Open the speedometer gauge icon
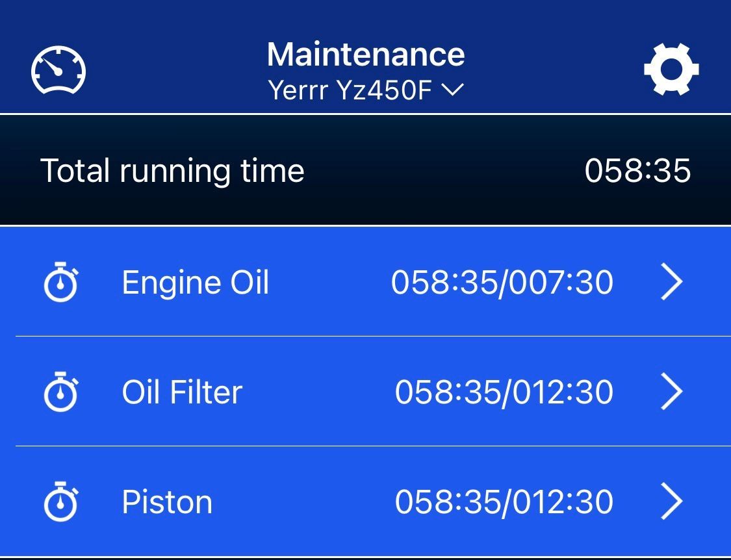This screenshot has height=560, width=731. coord(58,70)
